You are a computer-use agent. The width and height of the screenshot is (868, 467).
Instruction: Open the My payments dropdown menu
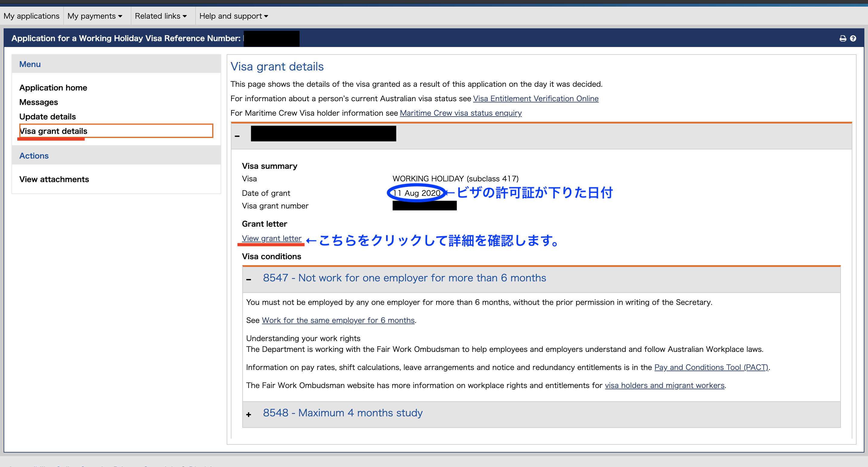click(x=95, y=16)
